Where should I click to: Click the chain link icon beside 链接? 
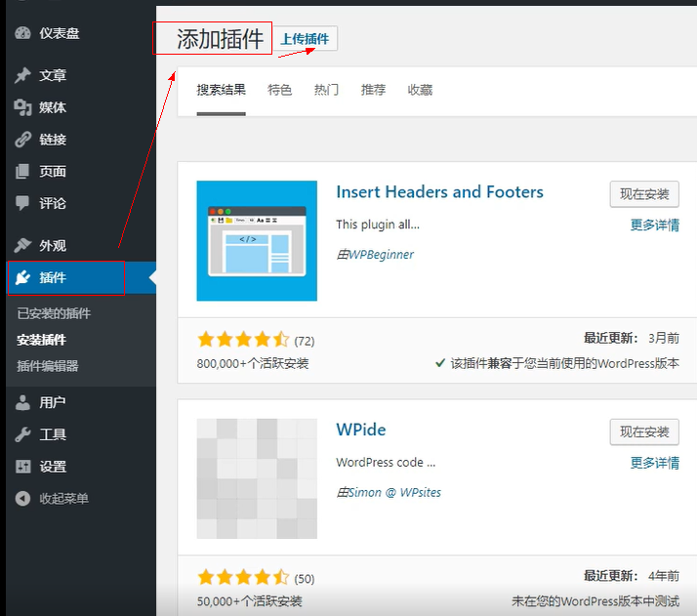[22, 139]
